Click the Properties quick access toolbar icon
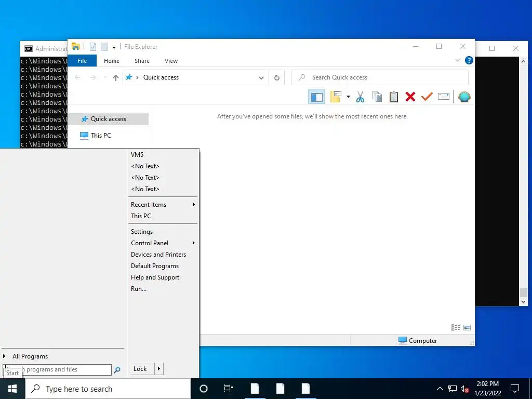The height and width of the screenshot is (399, 532). [93, 46]
